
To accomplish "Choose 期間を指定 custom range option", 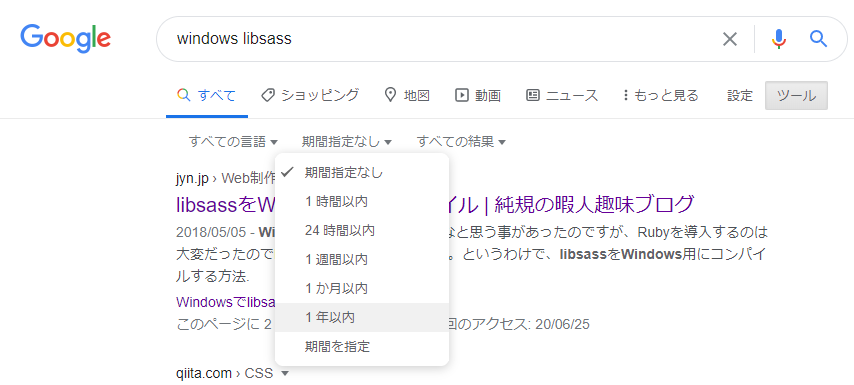I will [x=362, y=346].
